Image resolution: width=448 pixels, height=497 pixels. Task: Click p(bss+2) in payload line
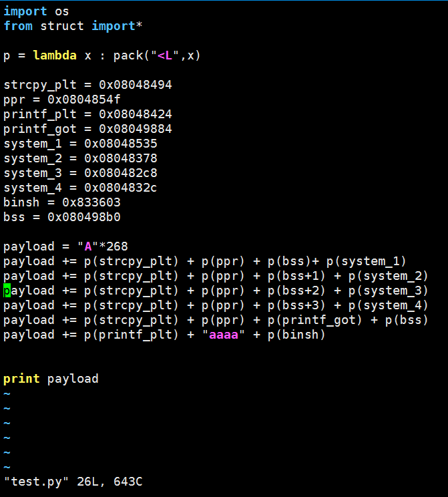point(296,291)
